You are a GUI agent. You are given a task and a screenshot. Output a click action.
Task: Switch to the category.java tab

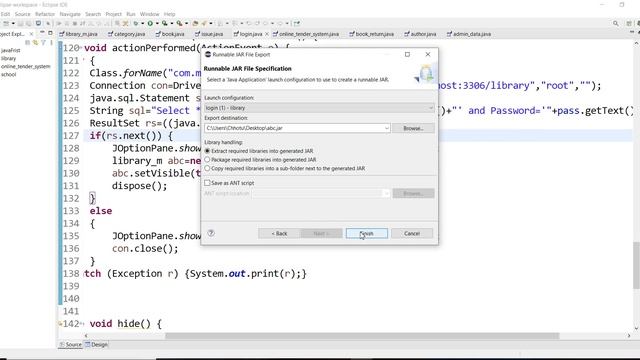pos(127,34)
